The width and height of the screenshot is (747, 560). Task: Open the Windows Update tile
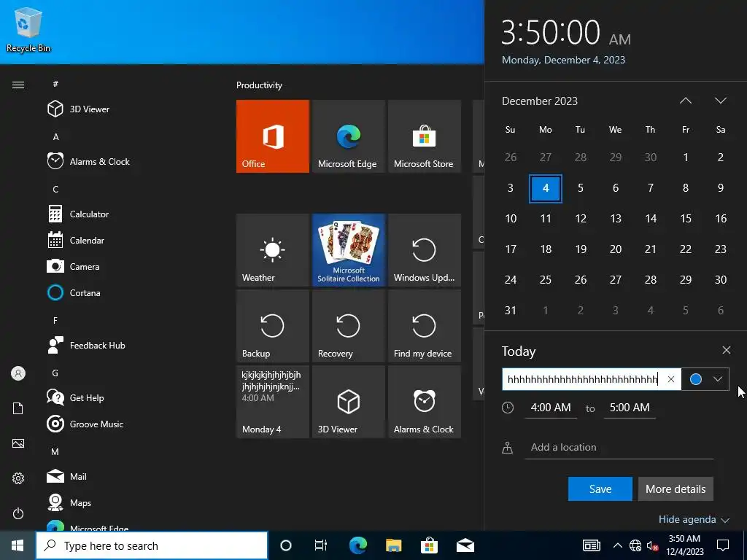point(425,250)
